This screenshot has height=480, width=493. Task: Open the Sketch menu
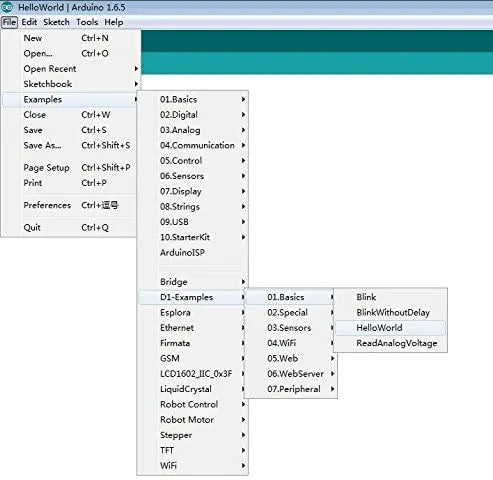(56, 22)
